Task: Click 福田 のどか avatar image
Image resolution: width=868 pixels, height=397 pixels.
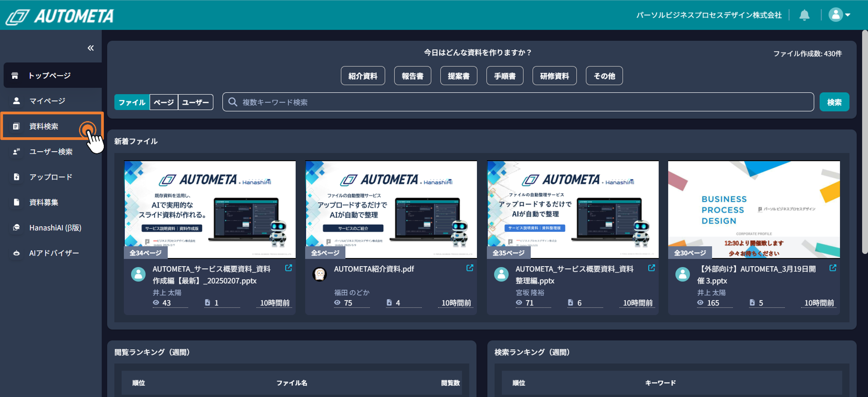Action: (319, 274)
